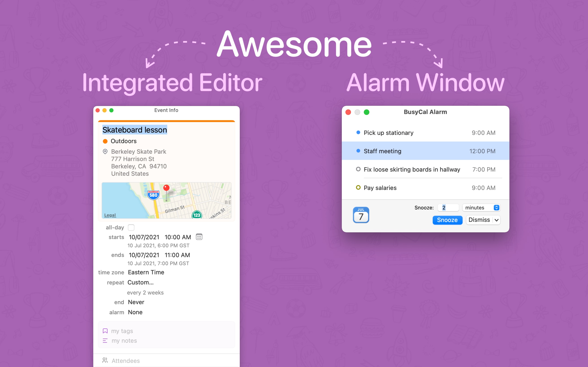Screen dimensions: 588x367
Task: Click the Legal link on the map
Action: click(x=110, y=215)
